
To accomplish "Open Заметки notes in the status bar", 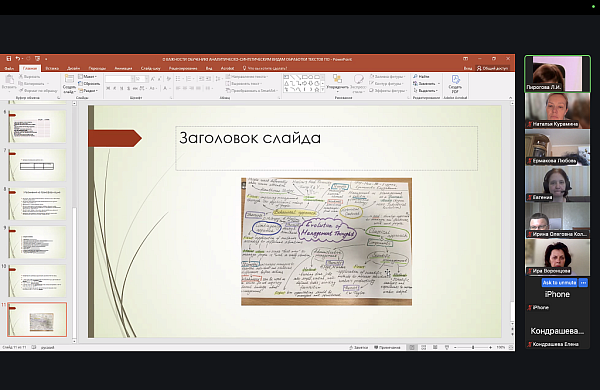I will click(359, 348).
